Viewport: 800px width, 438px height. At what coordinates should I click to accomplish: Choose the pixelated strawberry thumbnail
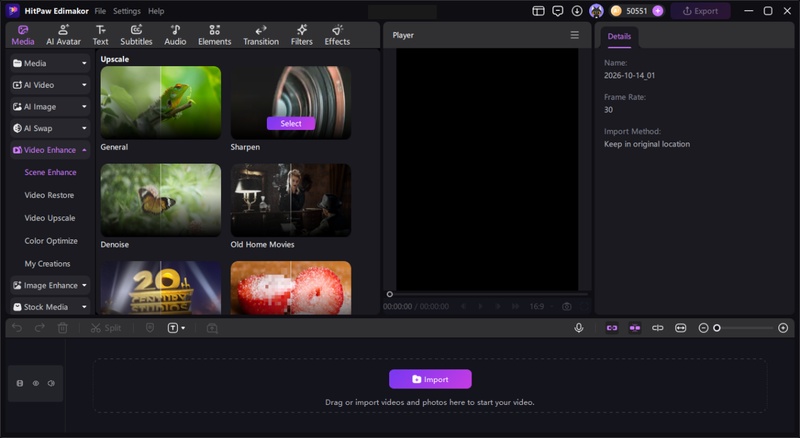(x=291, y=288)
